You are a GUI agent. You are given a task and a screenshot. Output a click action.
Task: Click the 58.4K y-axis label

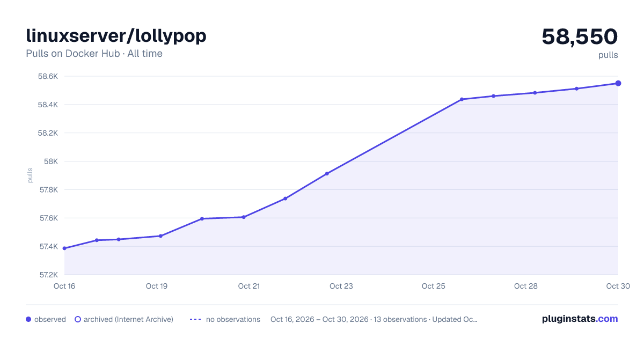48,105
